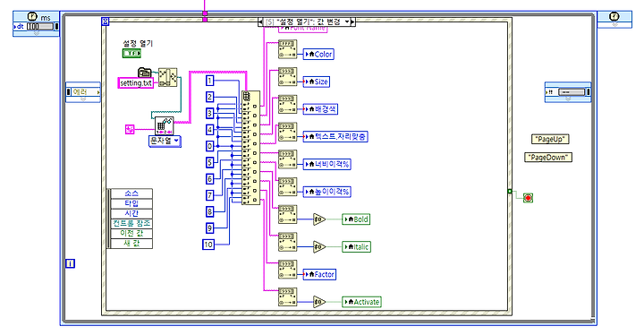644x335 pixels.
Task: Click the loop stop terminal red icon
Action: tap(529, 198)
